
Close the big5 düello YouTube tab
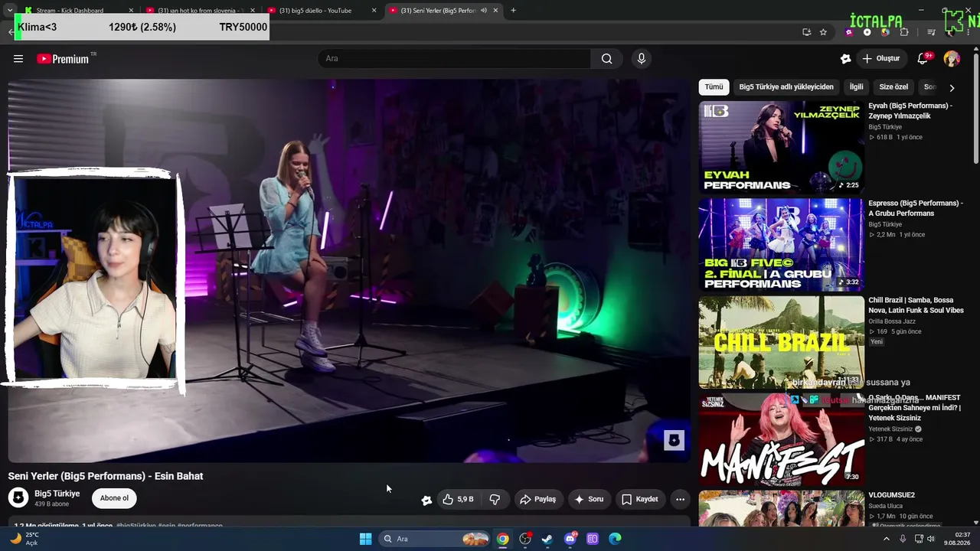tap(374, 11)
